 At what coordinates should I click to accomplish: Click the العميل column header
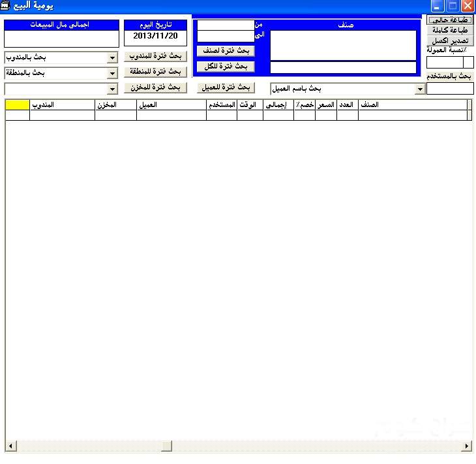click(x=171, y=104)
